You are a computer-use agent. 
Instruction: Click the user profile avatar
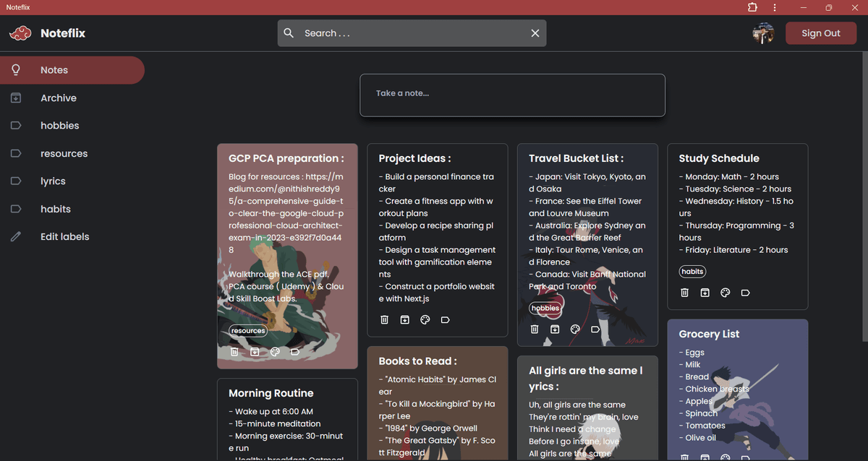point(764,33)
